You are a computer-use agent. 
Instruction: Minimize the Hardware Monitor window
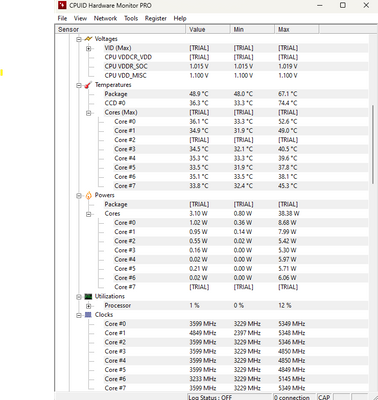320,5
